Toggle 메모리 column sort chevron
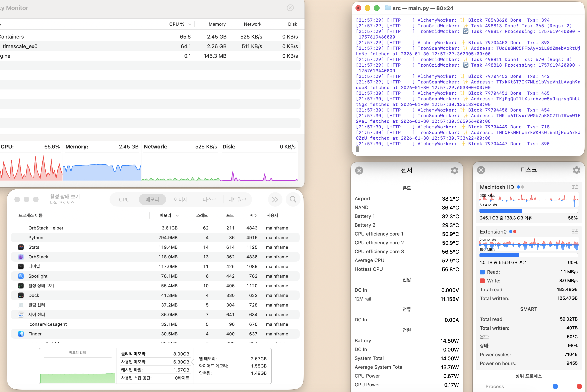 point(177,216)
